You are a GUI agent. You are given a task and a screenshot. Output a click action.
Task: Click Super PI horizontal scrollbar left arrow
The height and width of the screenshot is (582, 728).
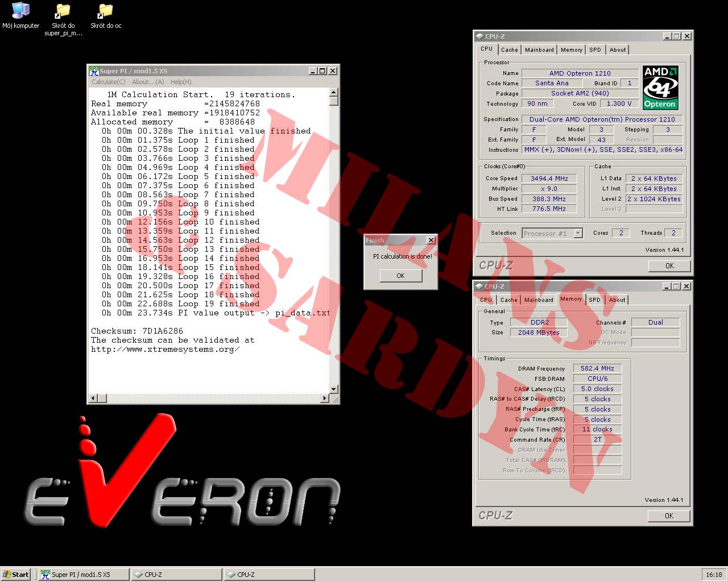point(94,398)
